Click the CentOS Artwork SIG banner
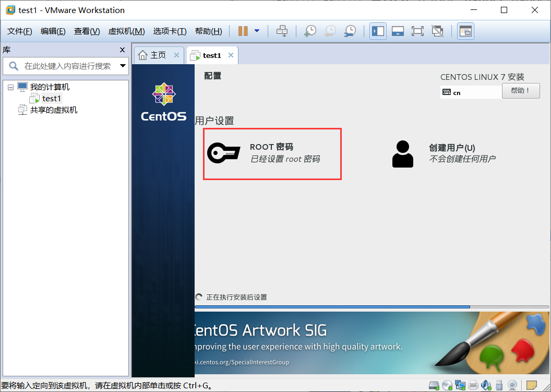 point(372,343)
